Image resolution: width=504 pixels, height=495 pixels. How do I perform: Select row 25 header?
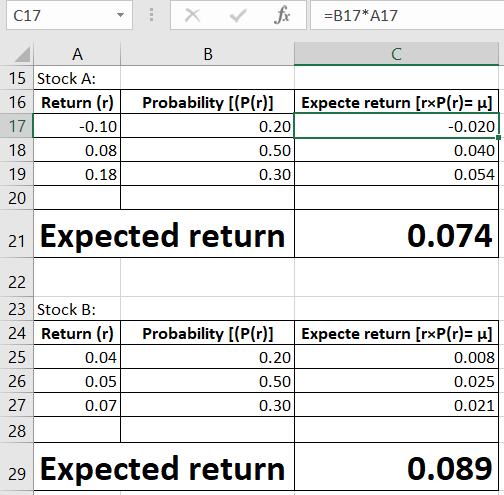tap(17, 357)
